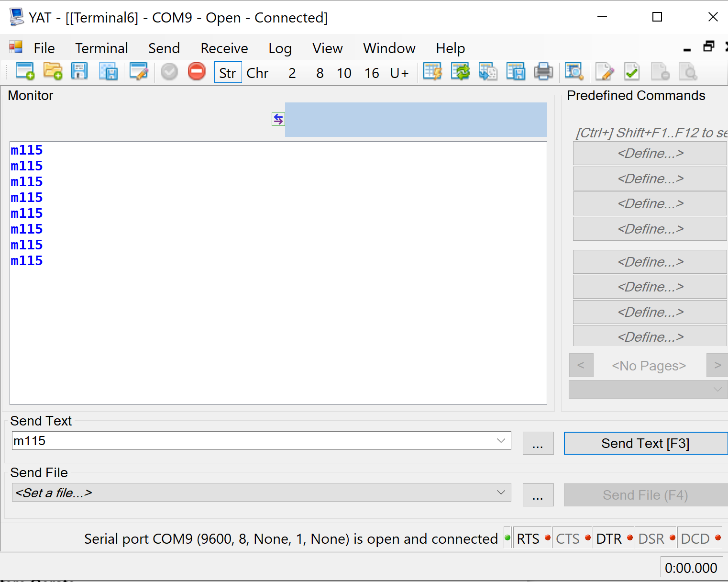
Task: Open the File menu
Action: click(44, 48)
